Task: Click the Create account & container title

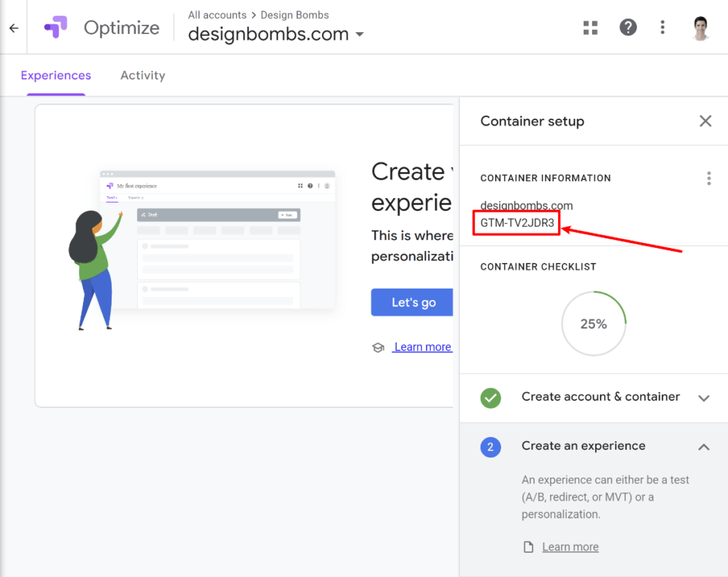Action: pos(601,397)
